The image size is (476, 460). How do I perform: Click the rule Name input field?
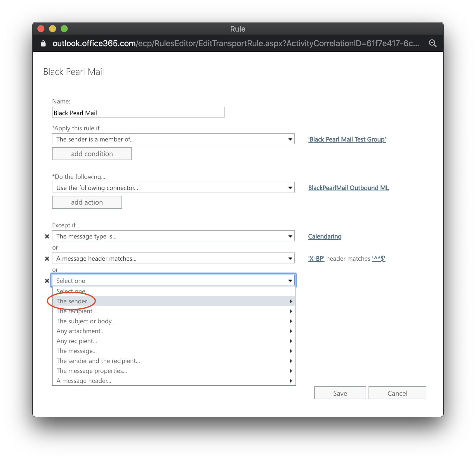point(138,113)
